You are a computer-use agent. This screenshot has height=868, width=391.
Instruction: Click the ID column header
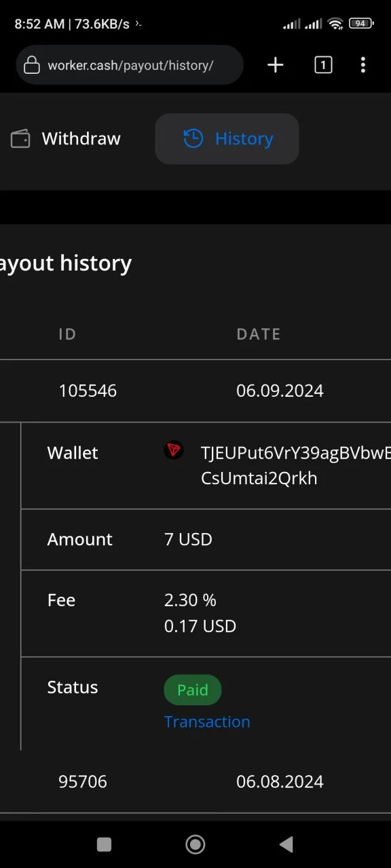coord(67,334)
